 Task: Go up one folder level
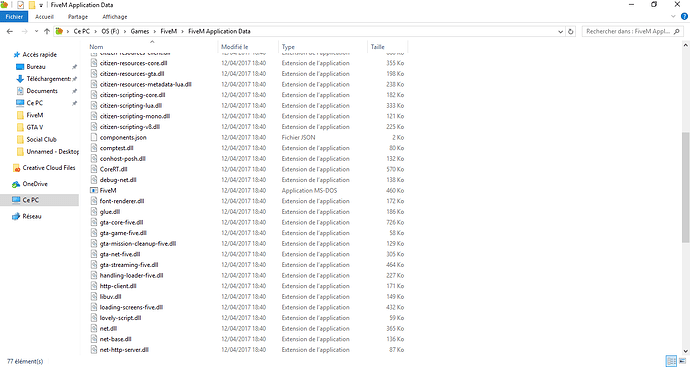[47, 31]
